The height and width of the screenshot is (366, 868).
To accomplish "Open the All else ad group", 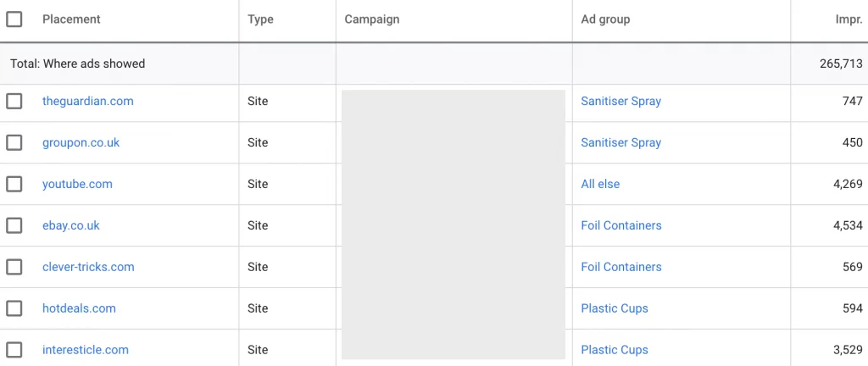I will [x=600, y=184].
